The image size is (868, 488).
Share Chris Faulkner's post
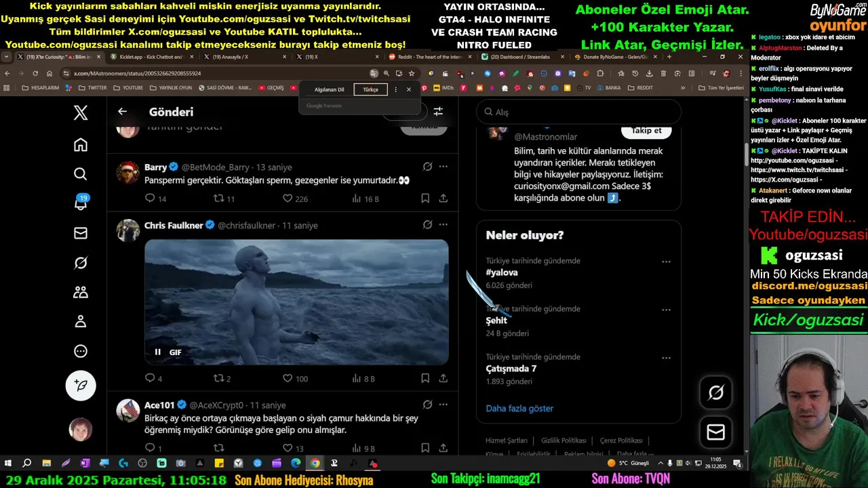pyautogui.click(x=443, y=378)
